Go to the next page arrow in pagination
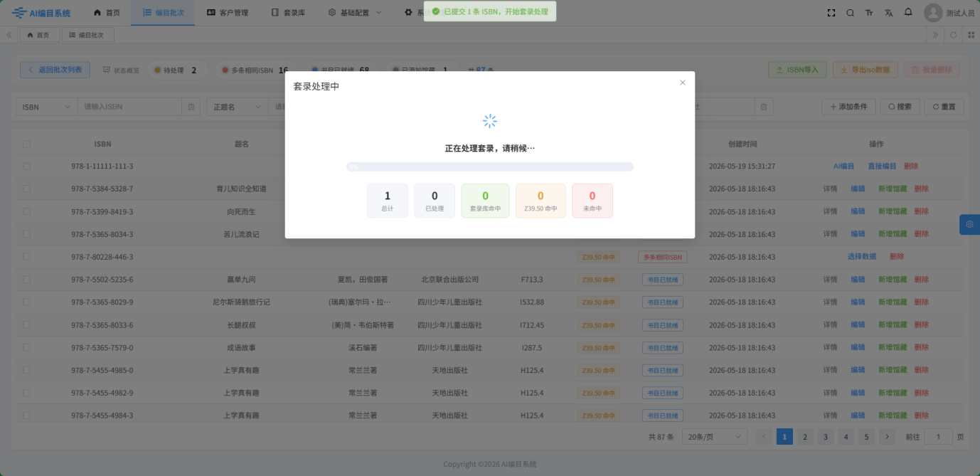The image size is (980, 476). [887, 437]
